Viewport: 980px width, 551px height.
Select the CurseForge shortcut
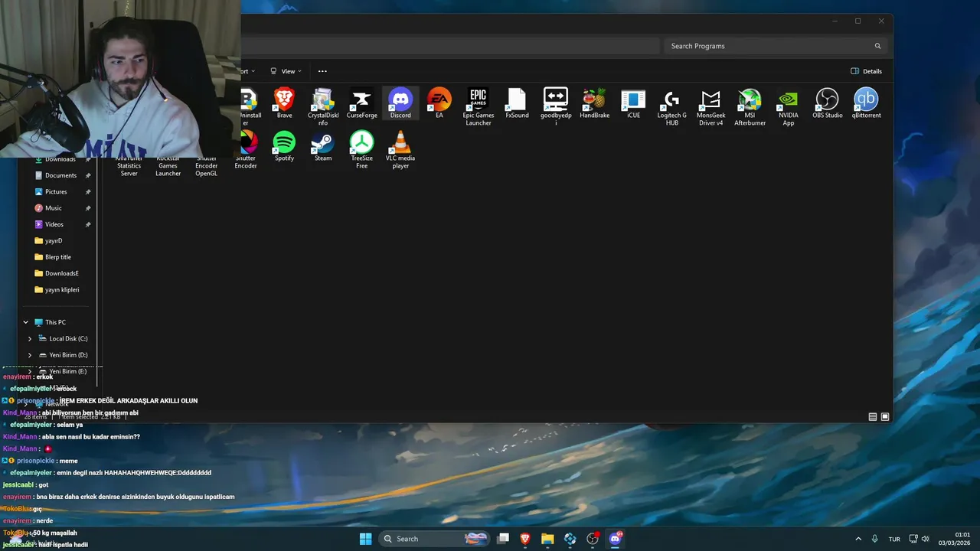[x=361, y=104]
